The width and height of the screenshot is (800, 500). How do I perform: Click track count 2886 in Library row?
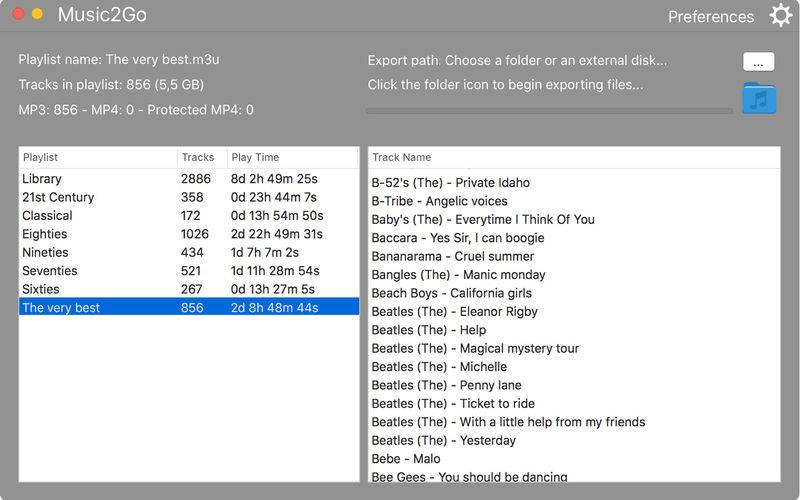(195, 179)
